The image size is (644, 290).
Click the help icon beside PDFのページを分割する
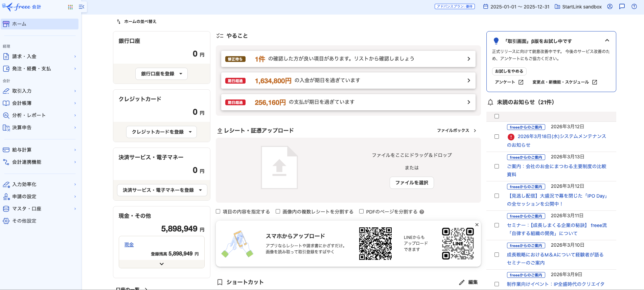pos(422,212)
